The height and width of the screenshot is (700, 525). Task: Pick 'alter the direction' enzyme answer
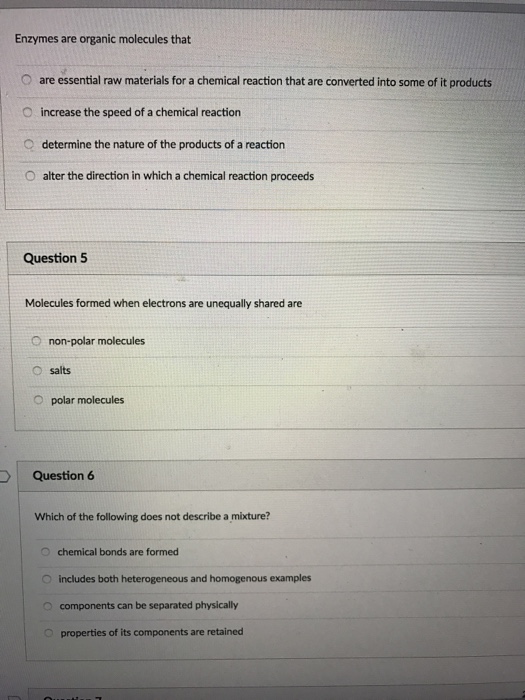[x=30, y=176]
